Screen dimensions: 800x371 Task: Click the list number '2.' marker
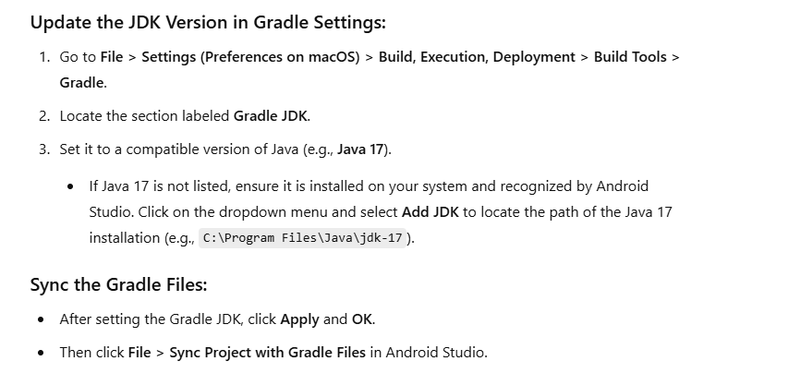pyautogui.click(x=45, y=116)
